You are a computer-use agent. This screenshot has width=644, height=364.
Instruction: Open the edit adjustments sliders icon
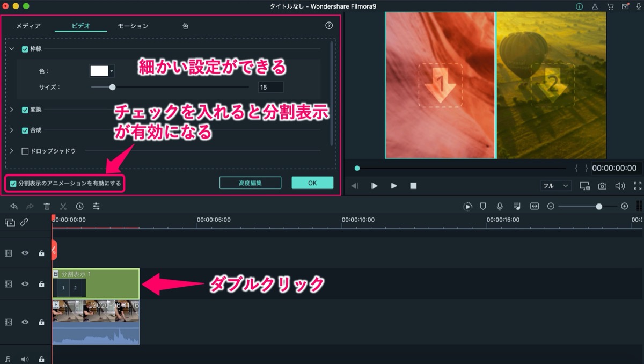tap(97, 206)
